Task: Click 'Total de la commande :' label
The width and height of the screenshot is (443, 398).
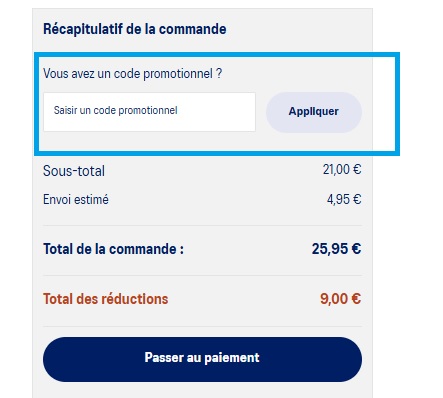Action: point(113,249)
